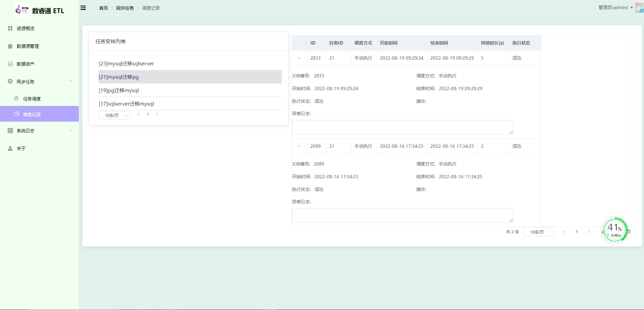Collapse row 2089 detail expander

click(x=299, y=146)
